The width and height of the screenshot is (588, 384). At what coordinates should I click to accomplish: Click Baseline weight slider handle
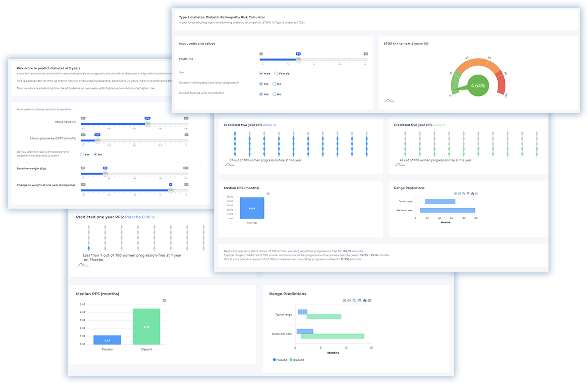click(105, 174)
